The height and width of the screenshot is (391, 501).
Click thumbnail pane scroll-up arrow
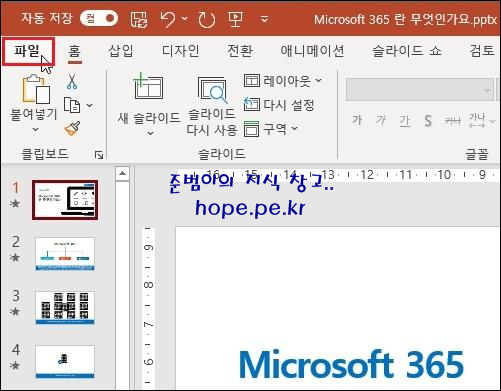122,173
